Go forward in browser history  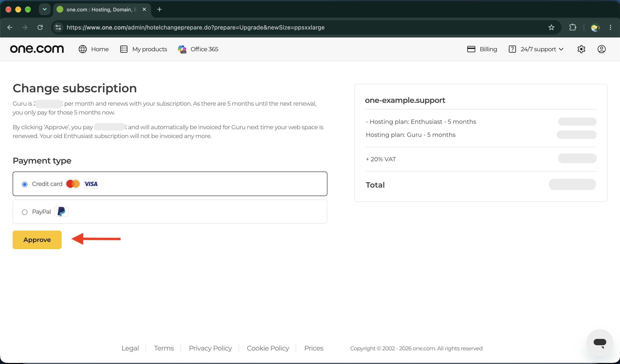coord(25,27)
